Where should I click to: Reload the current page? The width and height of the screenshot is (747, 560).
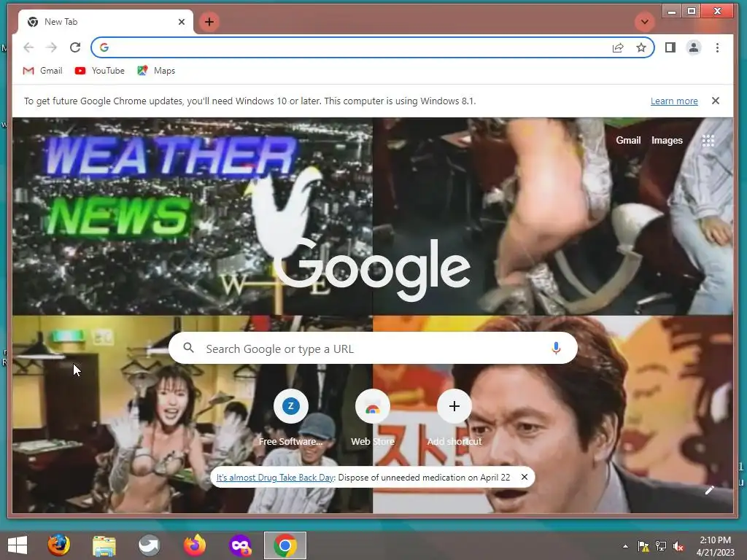(x=75, y=47)
